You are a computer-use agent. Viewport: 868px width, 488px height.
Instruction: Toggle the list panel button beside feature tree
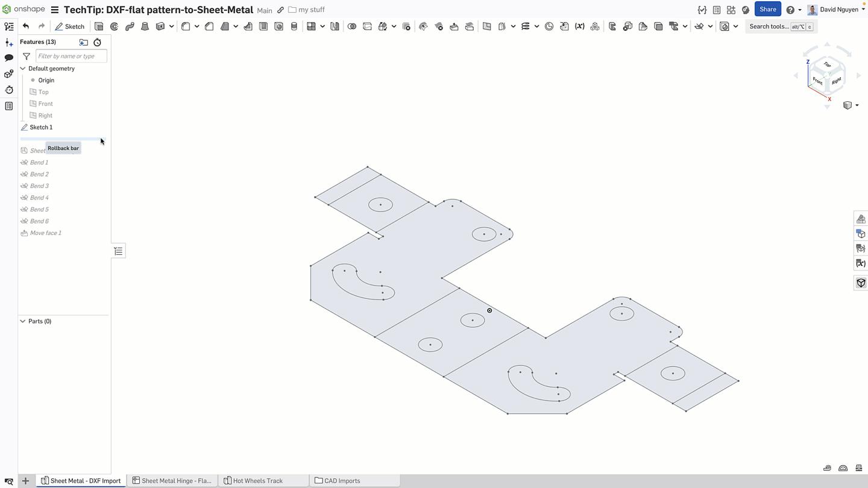tap(118, 251)
